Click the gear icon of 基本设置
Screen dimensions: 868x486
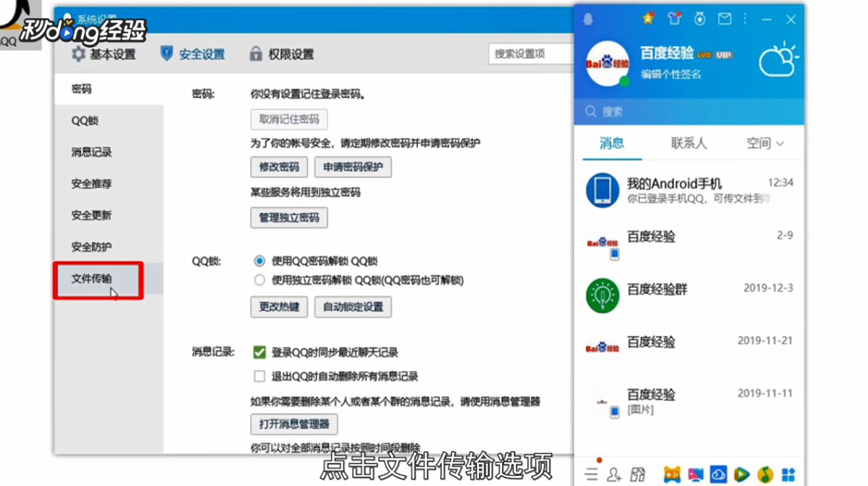(78, 54)
